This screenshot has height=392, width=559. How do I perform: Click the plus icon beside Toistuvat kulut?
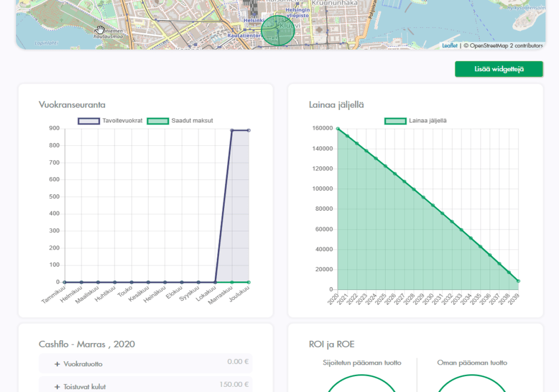[57, 387]
